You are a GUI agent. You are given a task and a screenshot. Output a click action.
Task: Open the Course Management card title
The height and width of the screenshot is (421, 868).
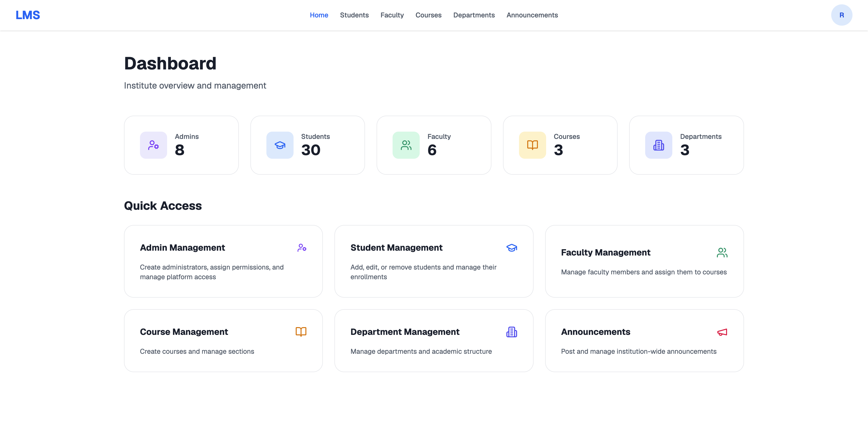click(x=184, y=332)
